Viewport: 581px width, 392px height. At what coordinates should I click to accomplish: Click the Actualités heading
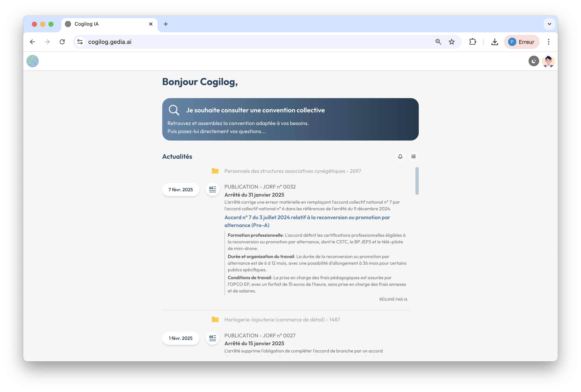(x=177, y=156)
